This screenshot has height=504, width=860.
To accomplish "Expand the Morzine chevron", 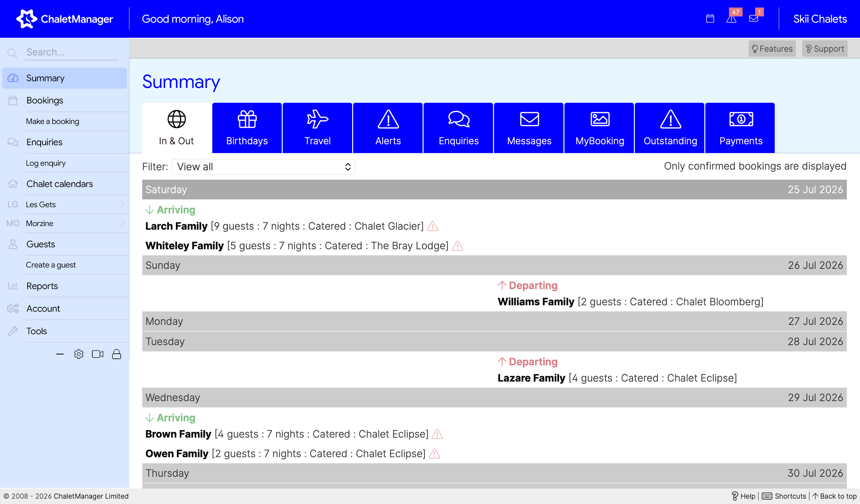I will pos(122,223).
